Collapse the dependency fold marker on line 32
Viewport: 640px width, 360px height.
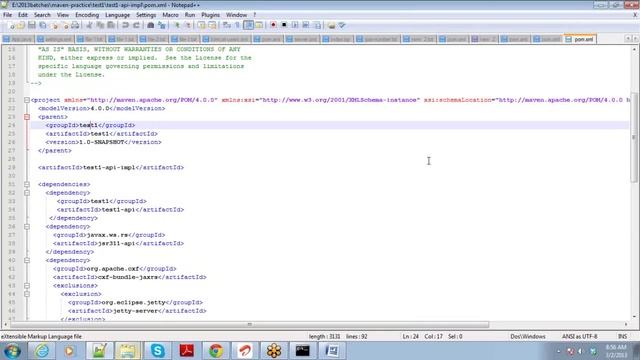(x=27, y=193)
